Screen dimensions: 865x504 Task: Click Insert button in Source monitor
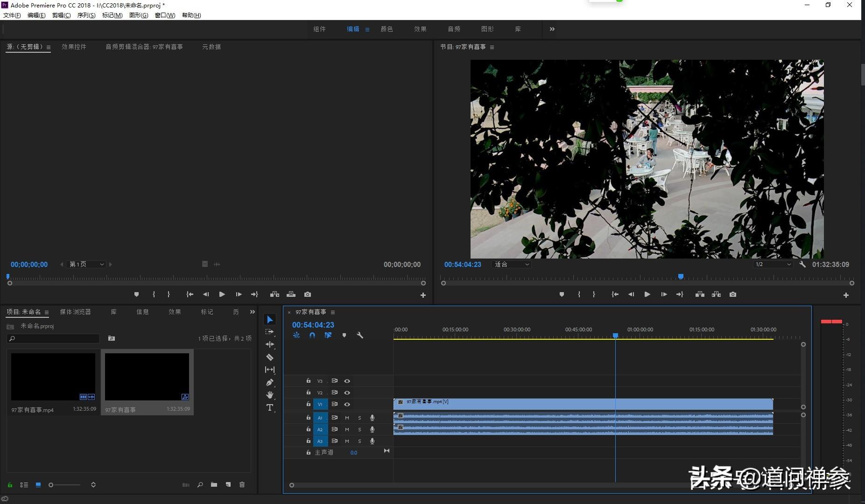[274, 294]
